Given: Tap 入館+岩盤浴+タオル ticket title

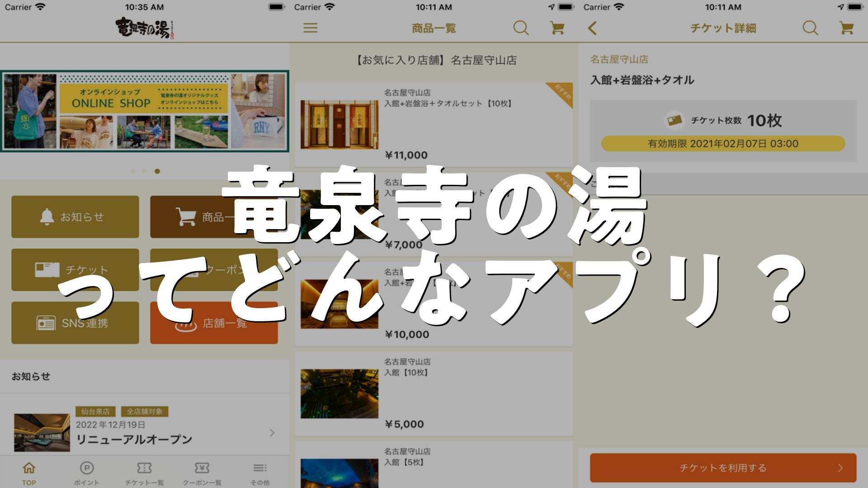Looking at the screenshot, I should coord(642,80).
